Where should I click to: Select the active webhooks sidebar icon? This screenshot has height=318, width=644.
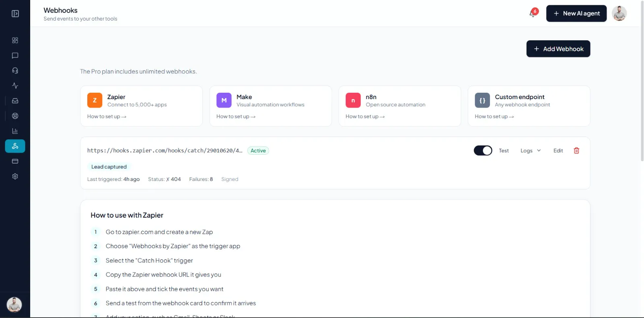(x=15, y=146)
